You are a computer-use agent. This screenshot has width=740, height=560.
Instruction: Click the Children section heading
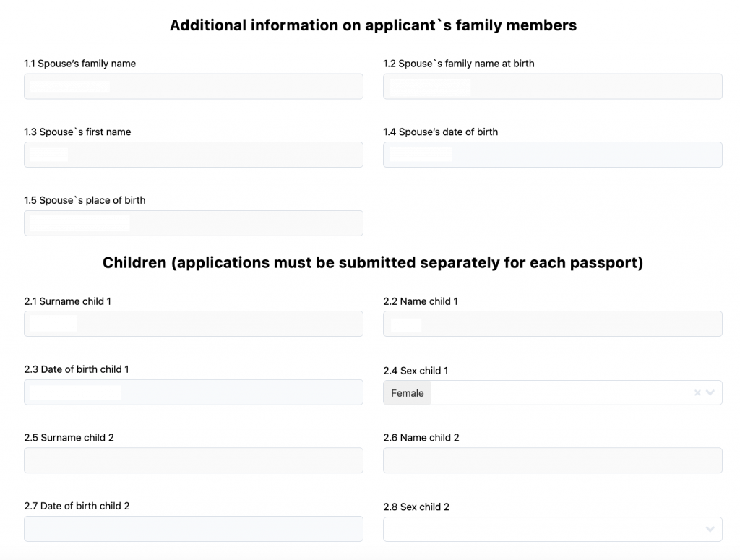point(373,262)
